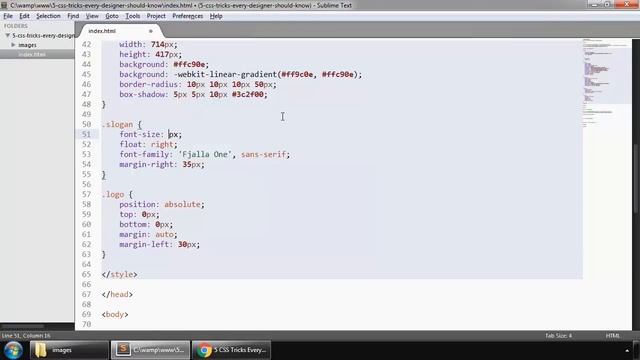Open HTML syntax selector in status bar
The image size is (640, 360).
[x=613, y=336]
